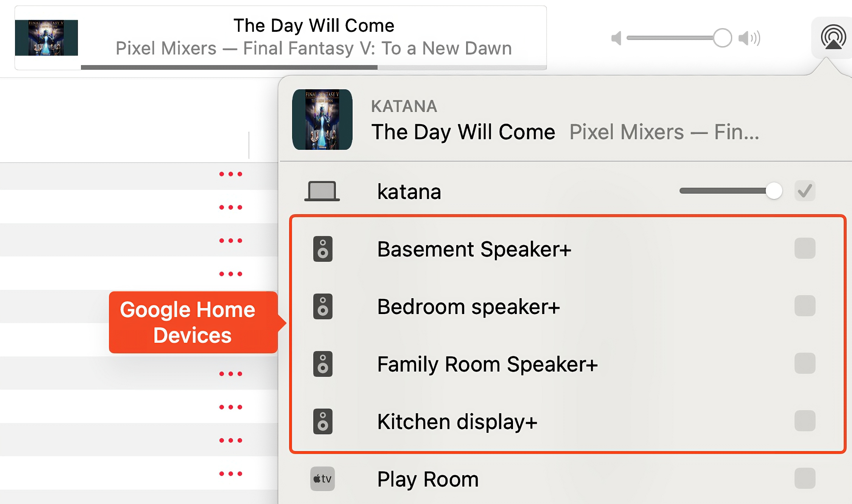Select the laptop computer device icon
This screenshot has width=852, height=504.
tap(322, 190)
